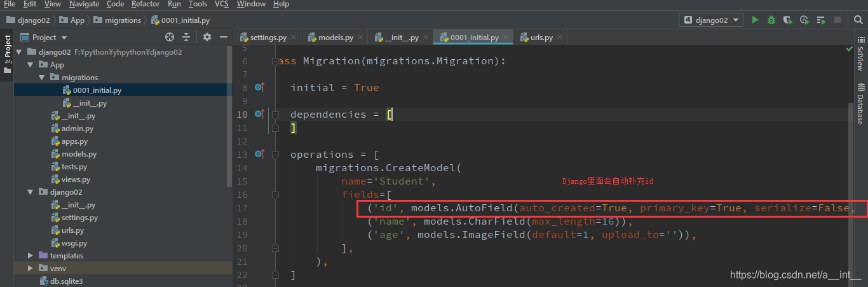Close the 0001_initial.py editor tab
Screen dimensions: 868x287
(505, 38)
